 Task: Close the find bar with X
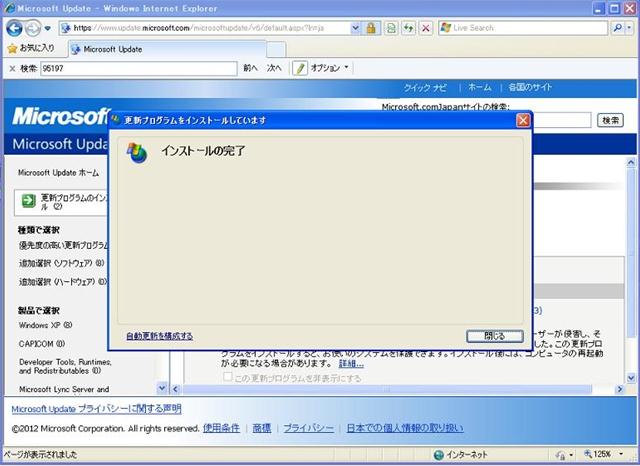pos(12,69)
